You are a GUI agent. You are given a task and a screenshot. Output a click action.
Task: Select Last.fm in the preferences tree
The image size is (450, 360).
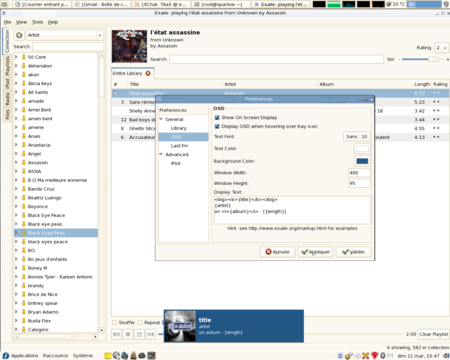click(x=179, y=146)
